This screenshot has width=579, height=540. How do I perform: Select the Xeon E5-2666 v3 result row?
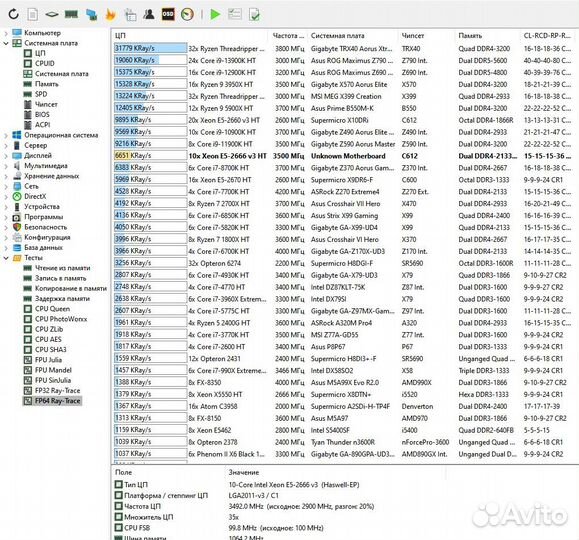pos(343,156)
